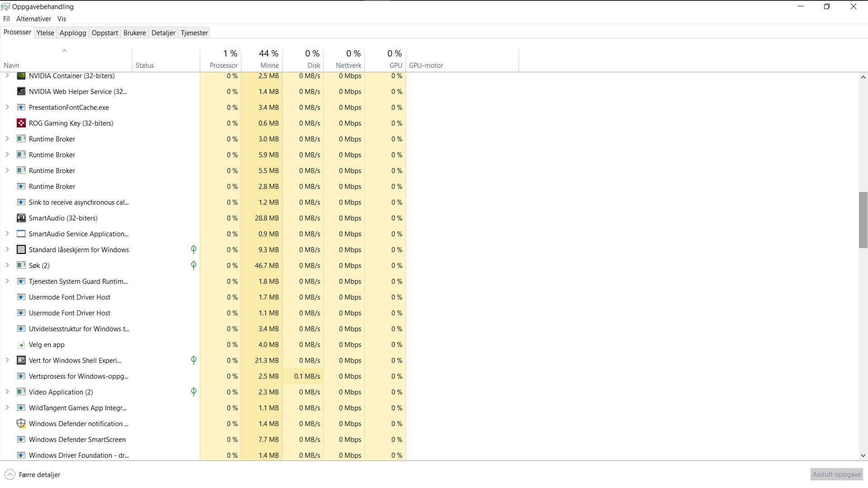Switch to the Tjenester tab
The width and height of the screenshot is (868, 488).
coord(194,33)
